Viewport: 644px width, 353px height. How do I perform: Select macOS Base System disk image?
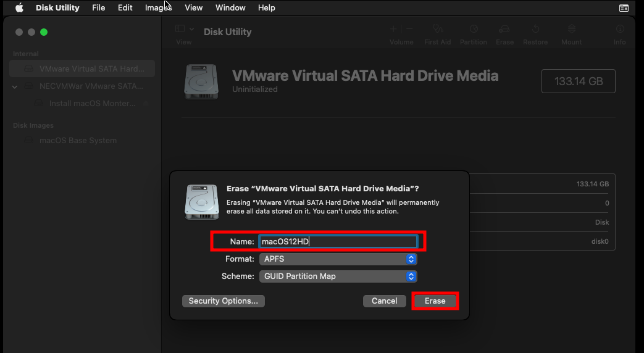82,140
